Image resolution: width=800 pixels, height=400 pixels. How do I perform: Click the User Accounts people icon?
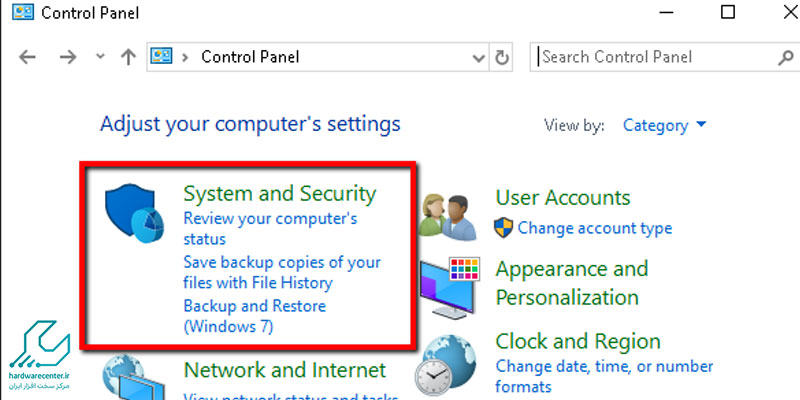pyautogui.click(x=447, y=216)
